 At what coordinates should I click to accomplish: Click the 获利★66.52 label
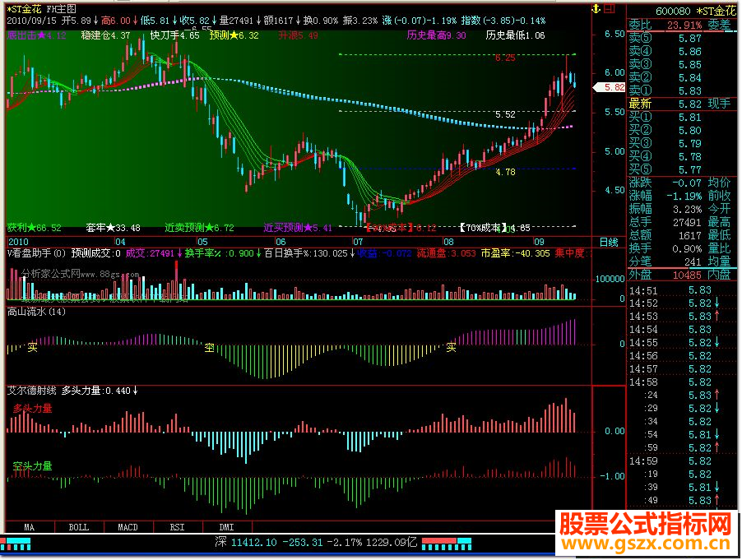(34, 228)
